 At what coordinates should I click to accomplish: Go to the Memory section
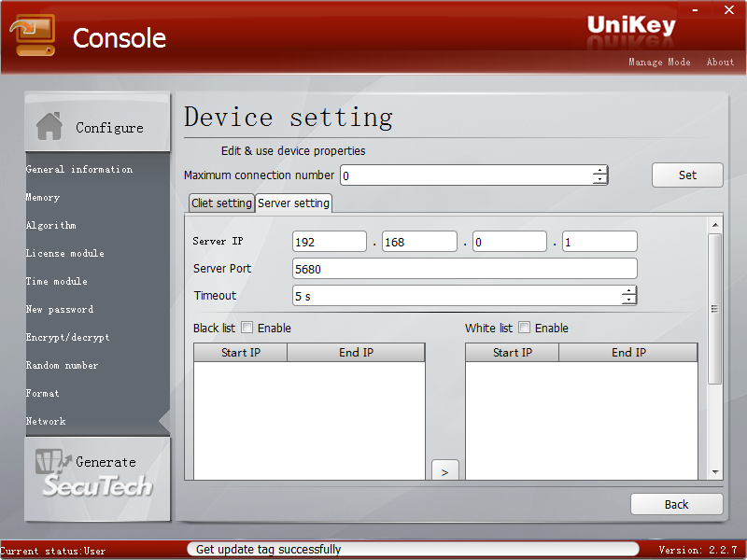click(43, 197)
